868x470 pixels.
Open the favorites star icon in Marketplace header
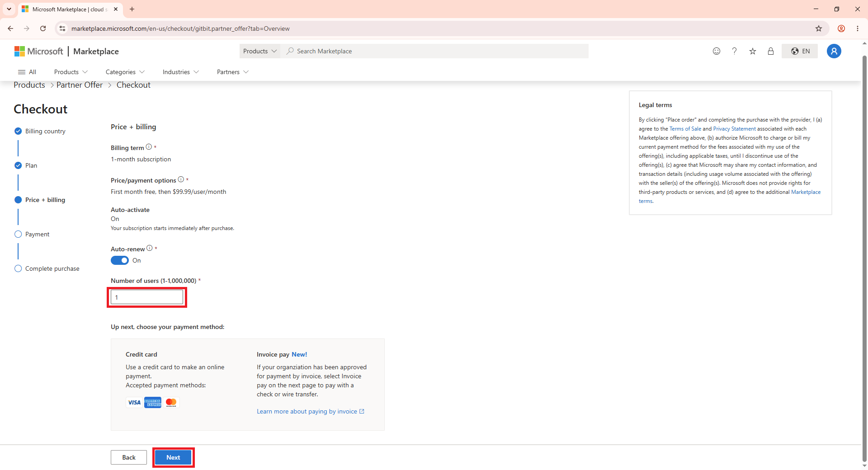click(752, 51)
